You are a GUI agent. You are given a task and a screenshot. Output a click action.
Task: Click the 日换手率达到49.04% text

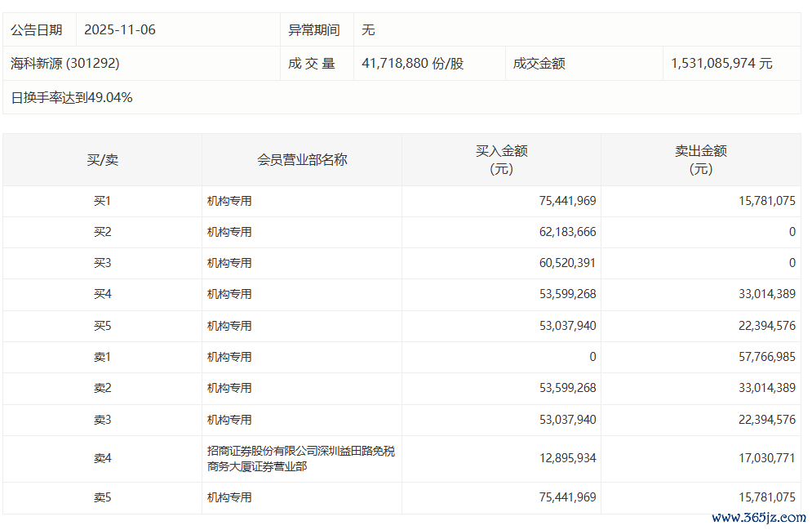coord(72,97)
